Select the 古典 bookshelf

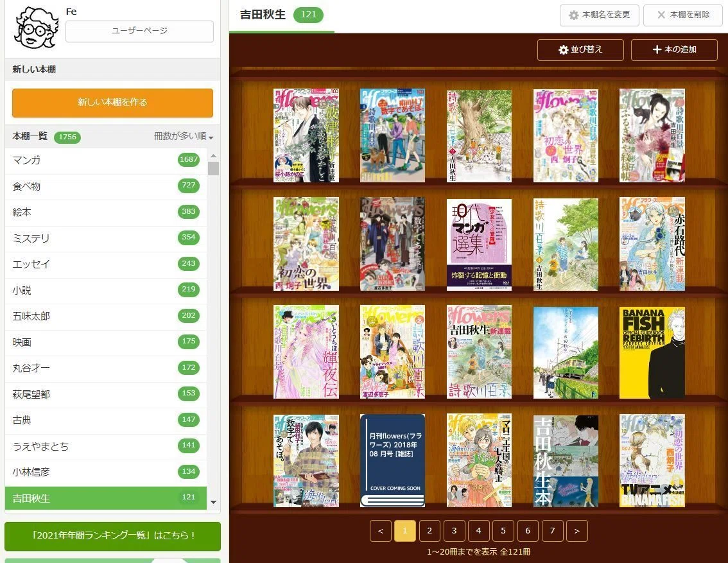[106, 420]
